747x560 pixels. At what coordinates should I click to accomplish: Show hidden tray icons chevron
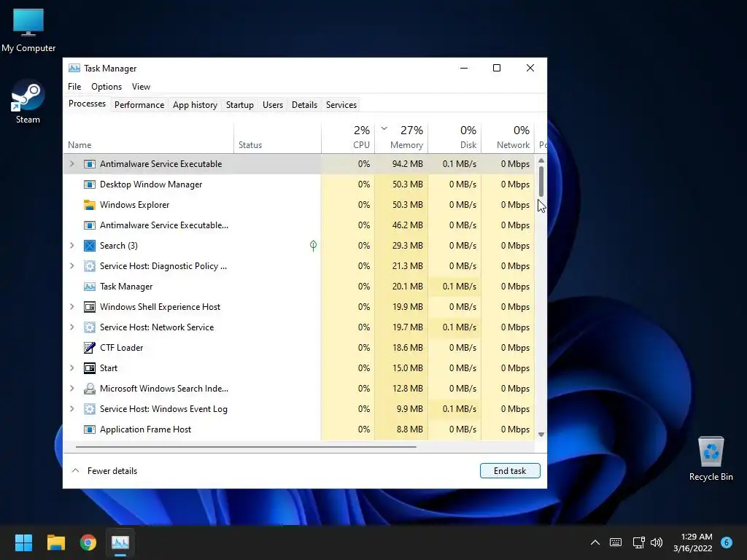pos(595,542)
